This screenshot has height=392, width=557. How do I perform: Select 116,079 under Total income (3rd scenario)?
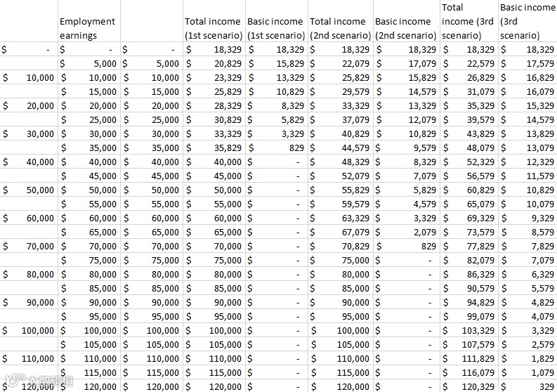pyautogui.click(x=478, y=372)
